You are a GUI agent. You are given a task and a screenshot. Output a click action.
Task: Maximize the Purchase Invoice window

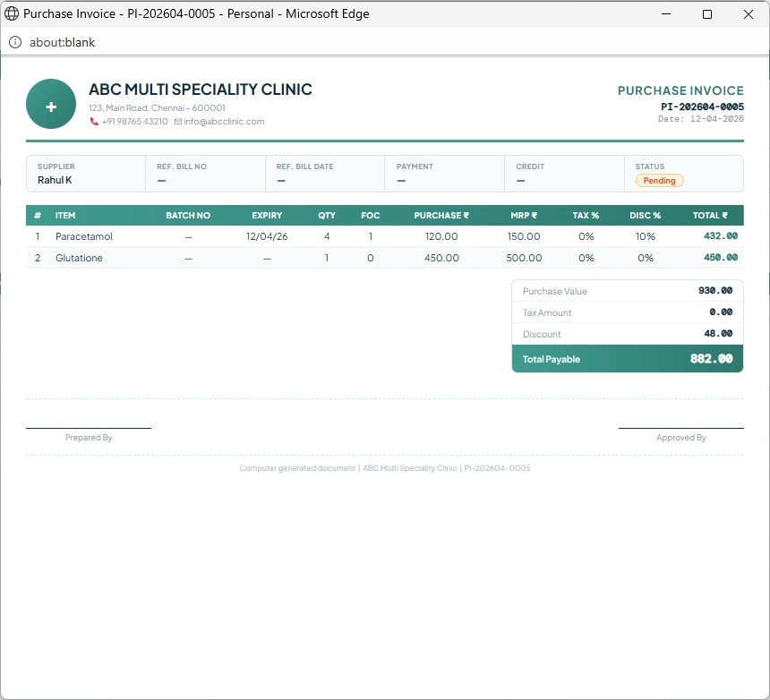tap(707, 13)
